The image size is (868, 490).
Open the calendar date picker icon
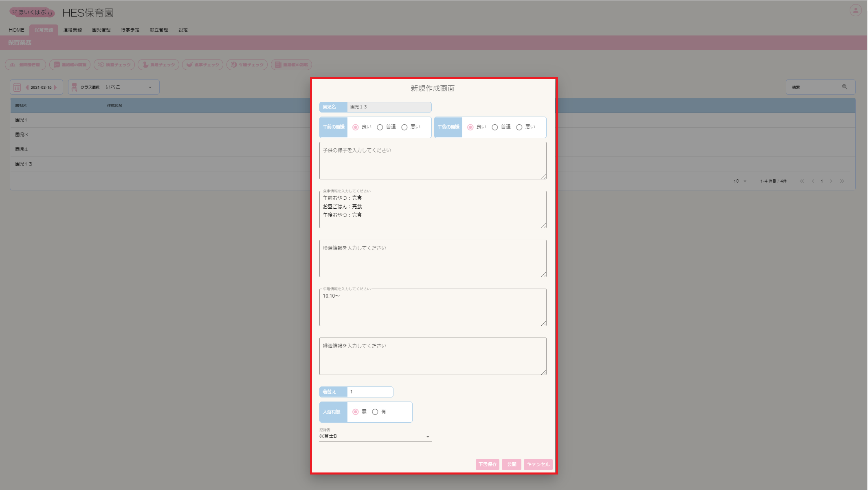pos(17,87)
